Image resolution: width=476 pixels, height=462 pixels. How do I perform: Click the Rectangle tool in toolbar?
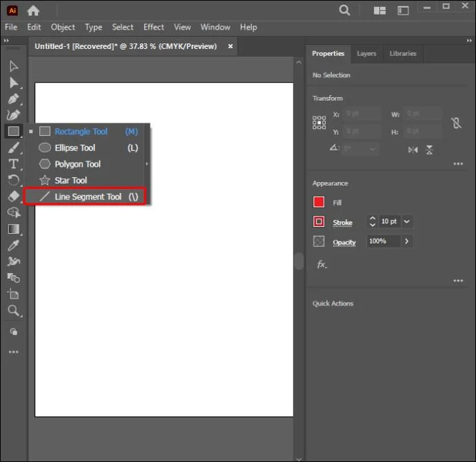pos(13,131)
